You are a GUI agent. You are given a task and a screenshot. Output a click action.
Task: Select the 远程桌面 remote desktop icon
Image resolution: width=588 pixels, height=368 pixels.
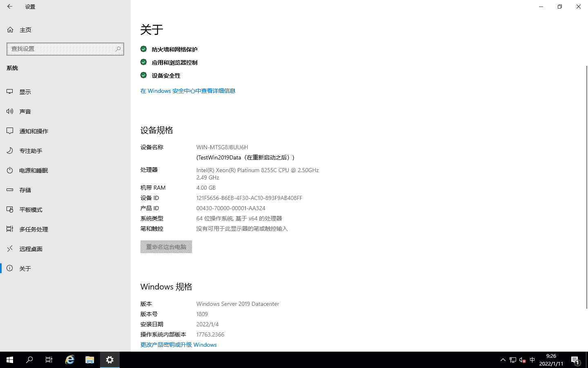[x=10, y=249]
